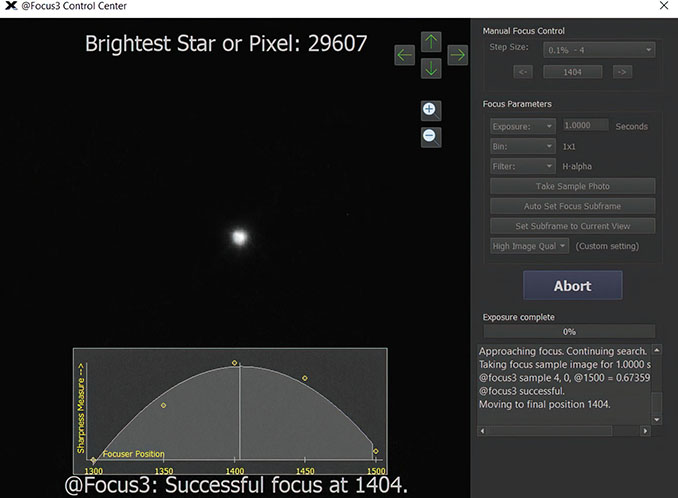
Task: Click the sample point near position 1350
Action: click(x=163, y=405)
